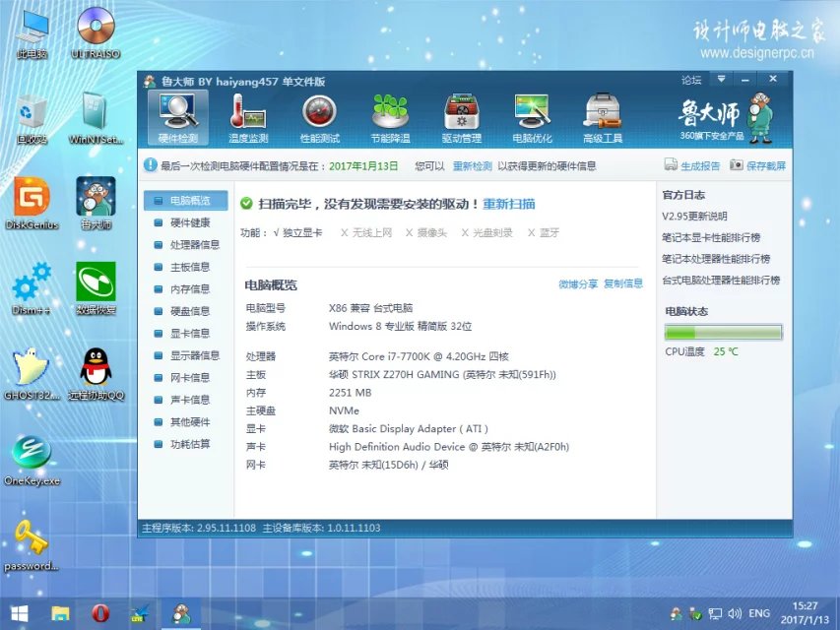Open Opera browser from taskbar
840x630 pixels.
coord(100,614)
